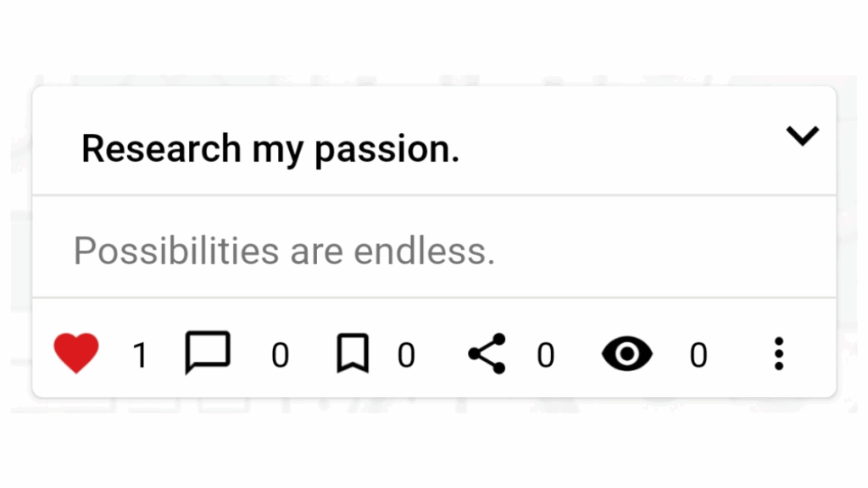Open the "Research my passion." title
The width and height of the screenshot is (868, 488).
click(270, 149)
